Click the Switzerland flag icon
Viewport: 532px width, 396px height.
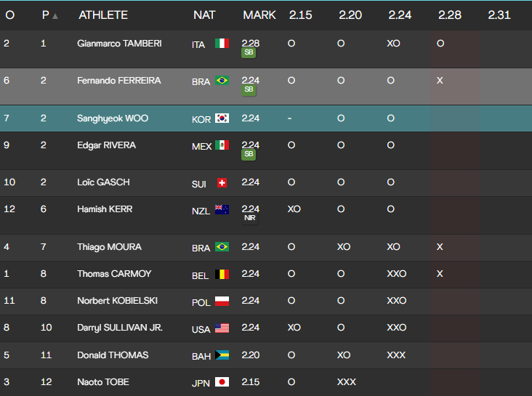pyautogui.click(x=222, y=183)
